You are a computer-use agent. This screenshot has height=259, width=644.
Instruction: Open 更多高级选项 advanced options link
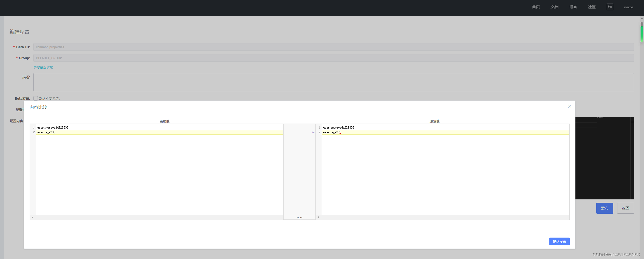point(43,67)
